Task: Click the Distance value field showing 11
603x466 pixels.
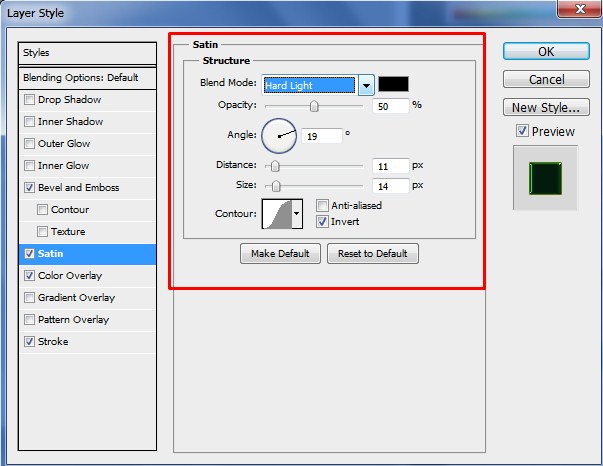Action: point(390,166)
